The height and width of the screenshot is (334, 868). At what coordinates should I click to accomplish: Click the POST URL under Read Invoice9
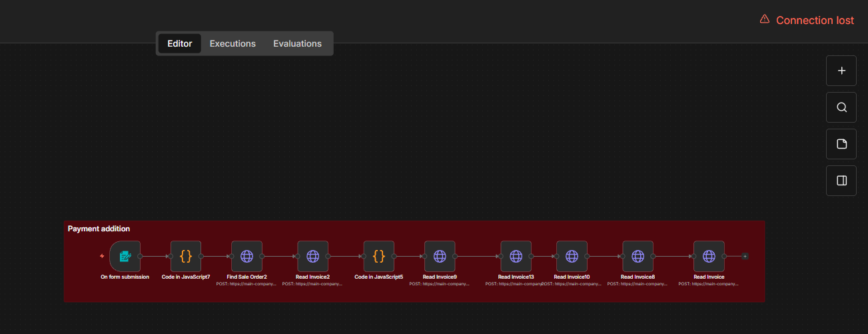(440, 284)
